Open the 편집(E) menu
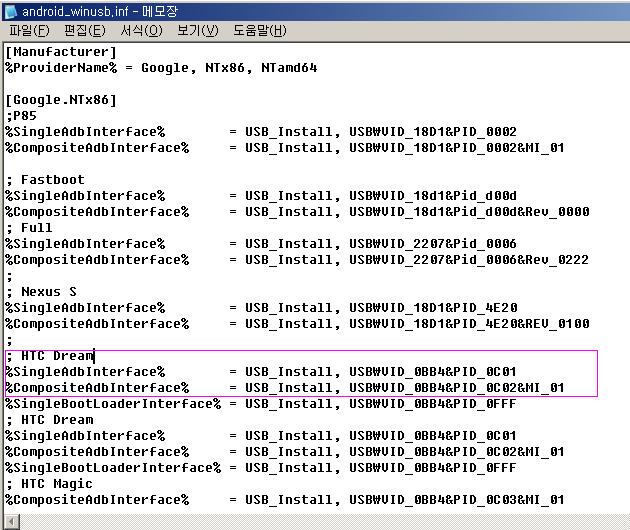The height and width of the screenshot is (530, 630). (x=85, y=31)
